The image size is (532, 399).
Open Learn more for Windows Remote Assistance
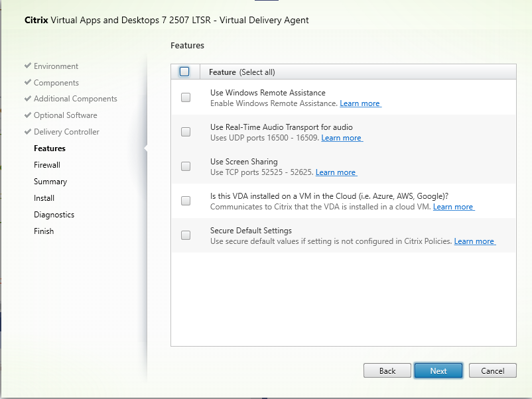point(360,103)
